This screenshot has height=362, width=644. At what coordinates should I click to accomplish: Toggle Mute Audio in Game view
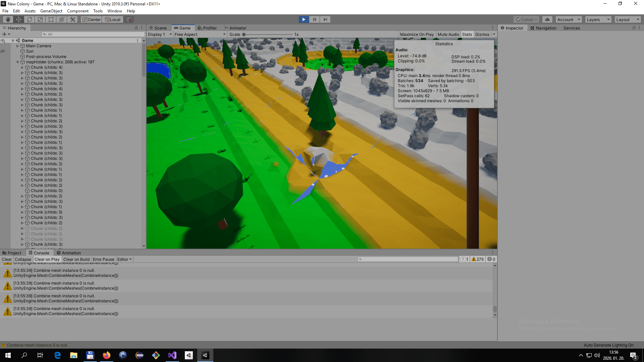coord(448,35)
